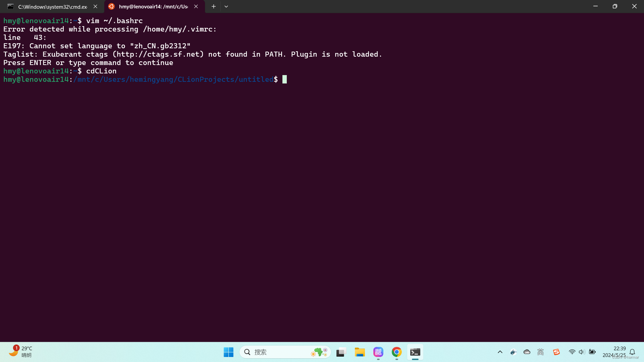Screen dimensions: 644x362
Task: Open Google Chrome from taskbar
Action: [x=396, y=352]
